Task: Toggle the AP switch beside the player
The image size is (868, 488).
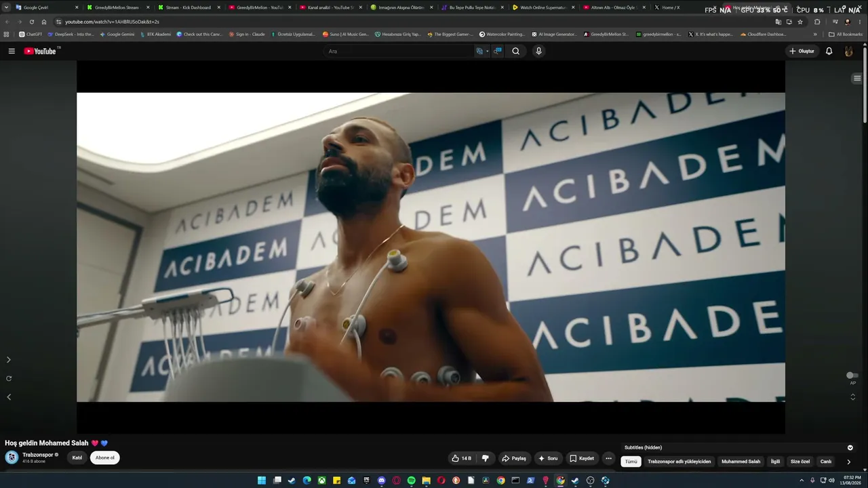Action: tap(852, 375)
